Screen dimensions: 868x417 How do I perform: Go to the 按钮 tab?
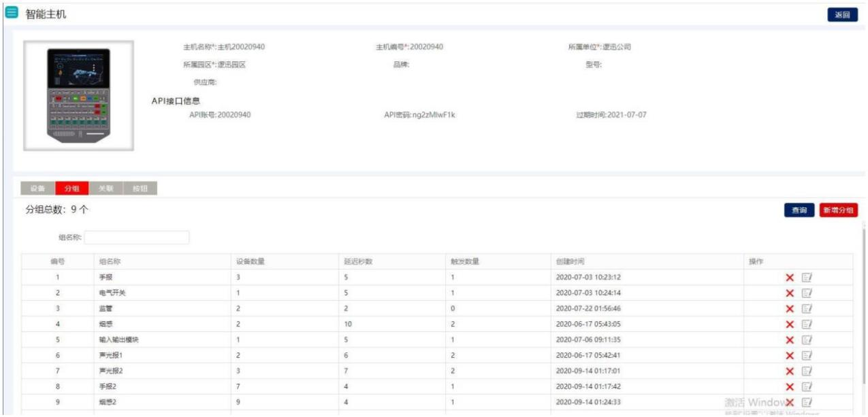click(140, 189)
